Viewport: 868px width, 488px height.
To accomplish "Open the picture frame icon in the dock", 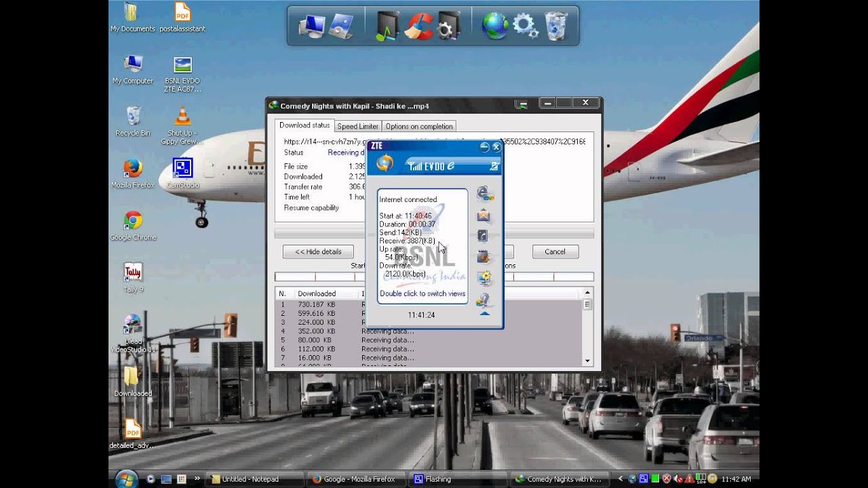I will 341,26.
